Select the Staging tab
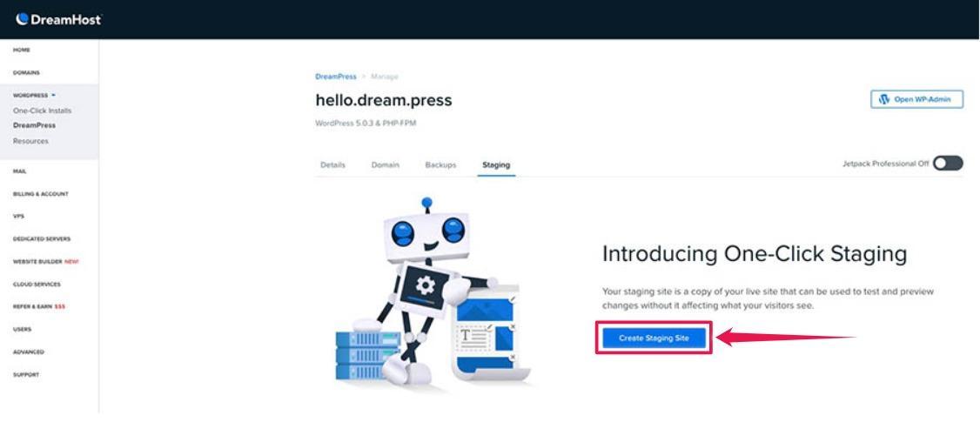The height and width of the screenshot is (422, 980). [x=496, y=165]
